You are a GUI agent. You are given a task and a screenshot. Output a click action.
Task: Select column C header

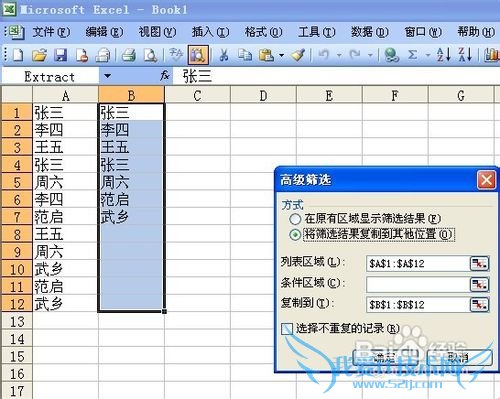(x=197, y=96)
